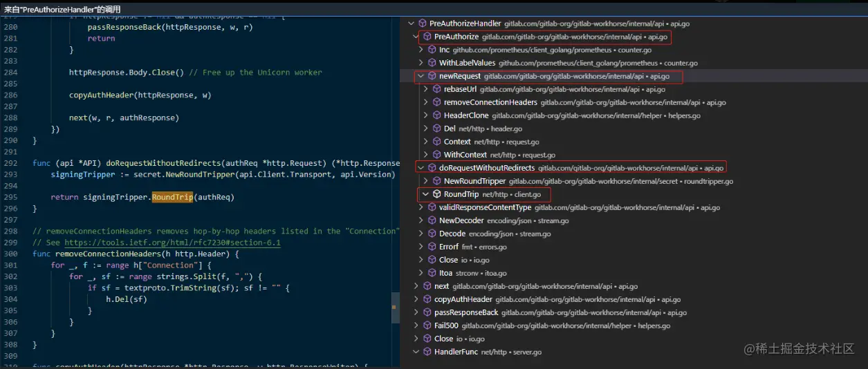Click 'next(w, r, authResponse)' code line
The image size is (868, 369).
pyautogui.click(x=124, y=117)
